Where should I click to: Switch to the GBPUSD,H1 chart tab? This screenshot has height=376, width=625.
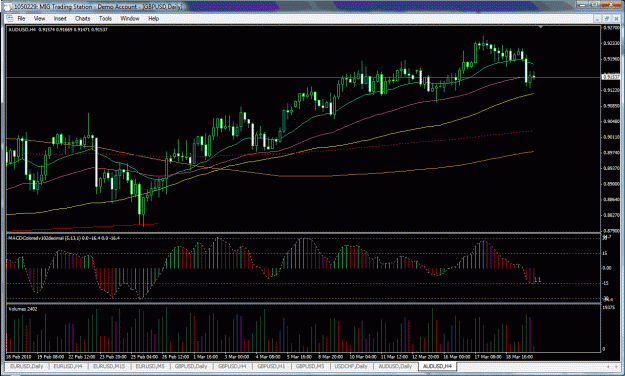pos(271,366)
